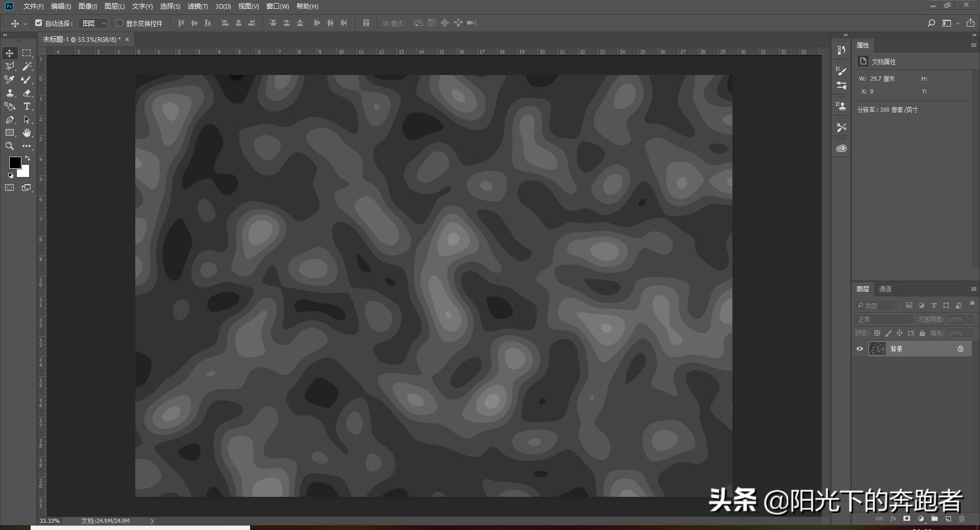This screenshot has height=530, width=980.
Task: Reset to default foreground and background colors
Action: 10,175
